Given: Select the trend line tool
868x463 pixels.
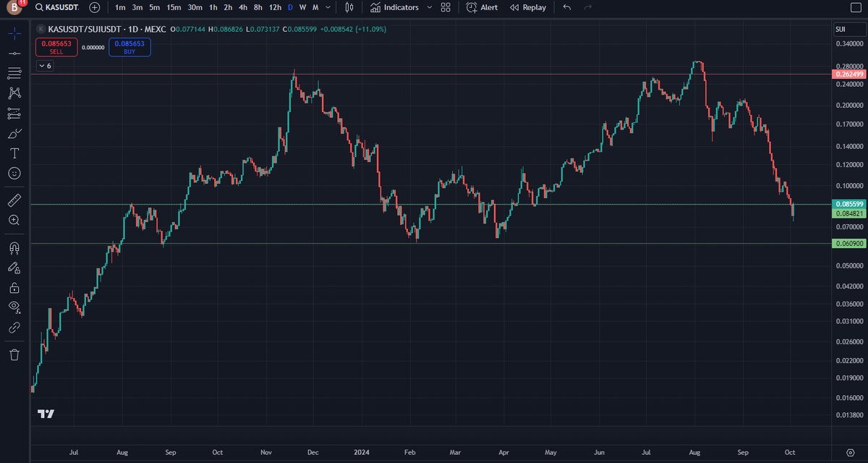Looking at the screenshot, I should click(14, 54).
